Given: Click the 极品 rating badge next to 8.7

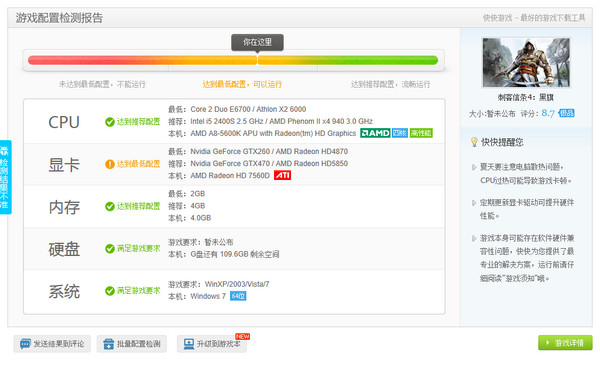Looking at the screenshot, I should click(566, 113).
